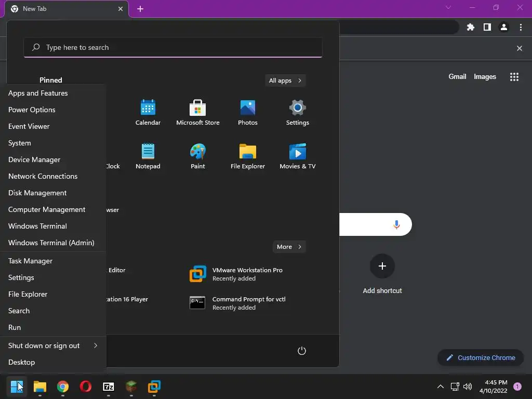Expand More recommended items
The width and height of the screenshot is (532, 399).
pyautogui.click(x=289, y=247)
